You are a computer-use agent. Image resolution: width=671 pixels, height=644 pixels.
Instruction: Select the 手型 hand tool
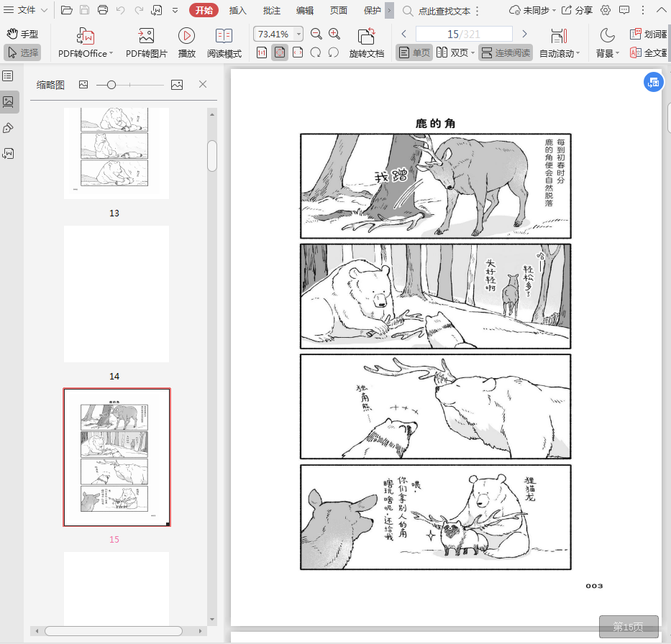pos(22,34)
